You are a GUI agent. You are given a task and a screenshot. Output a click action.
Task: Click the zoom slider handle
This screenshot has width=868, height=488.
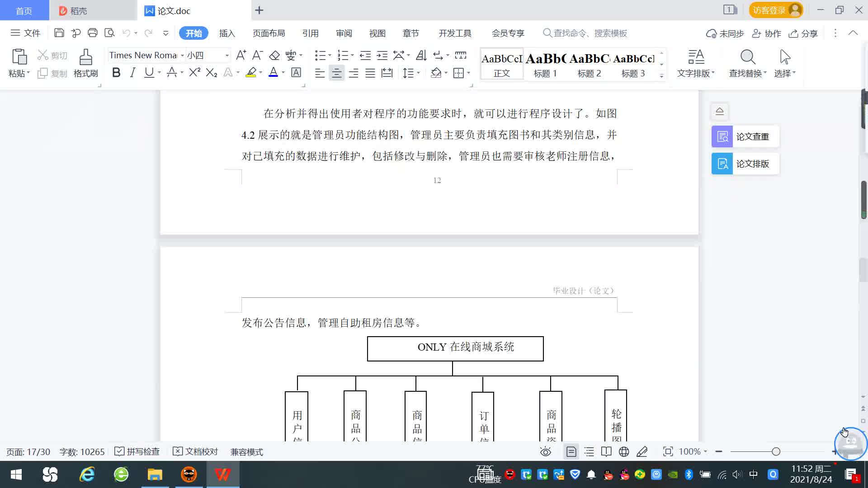(776, 451)
